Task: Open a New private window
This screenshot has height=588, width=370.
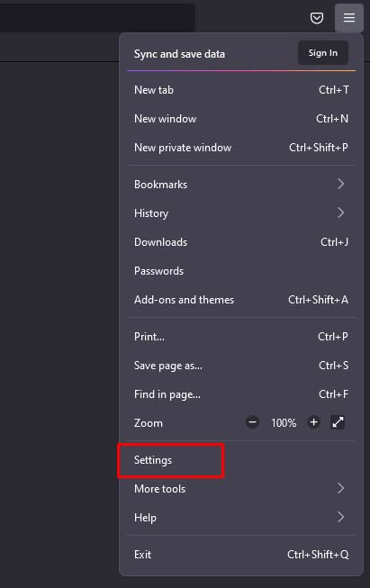Action: click(241, 148)
